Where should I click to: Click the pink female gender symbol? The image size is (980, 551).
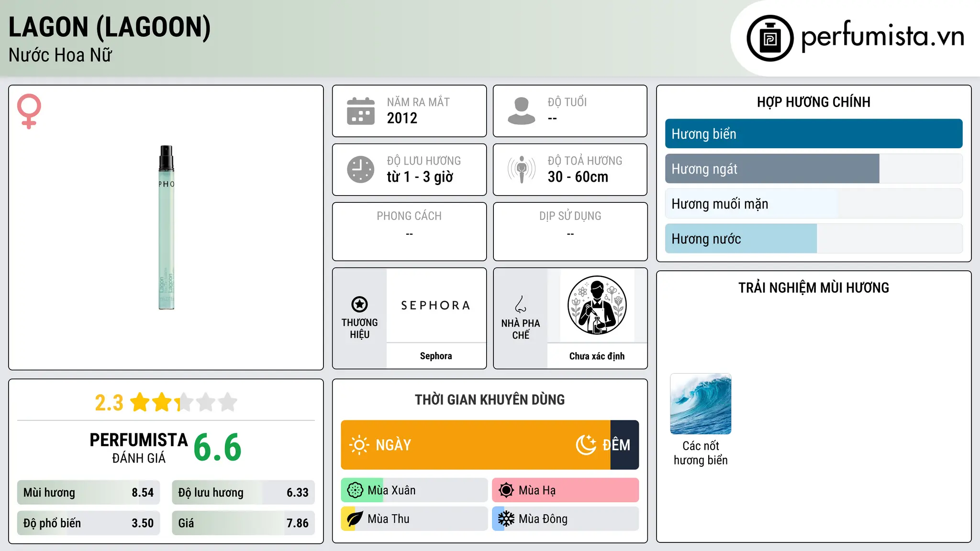pyautogui.click(x=29, y=111)
